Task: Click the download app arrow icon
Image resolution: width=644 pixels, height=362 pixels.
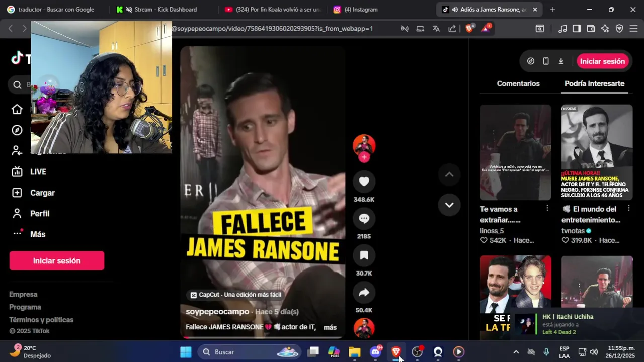Action: coord(561,61)
